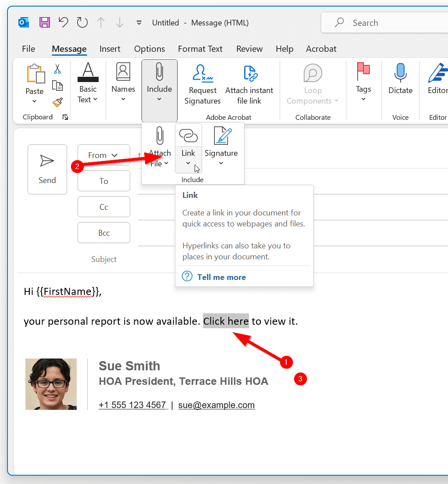Viewport: 448px width, 484px height.
Task: Insert a Signature from the Include menu
Action: (221, 145)
